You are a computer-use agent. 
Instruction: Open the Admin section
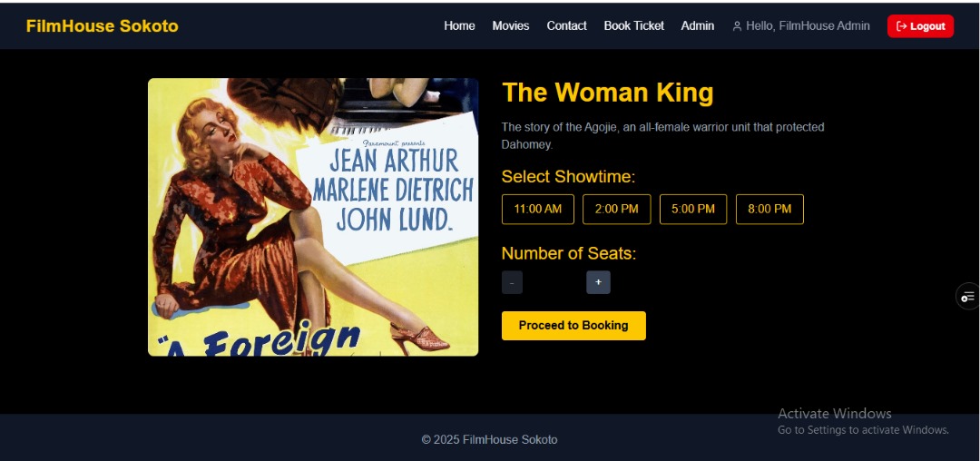click(698, 26)
